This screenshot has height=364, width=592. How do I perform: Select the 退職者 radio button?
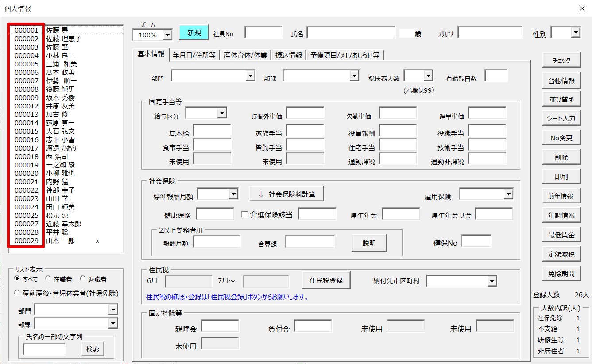[83, 279]
